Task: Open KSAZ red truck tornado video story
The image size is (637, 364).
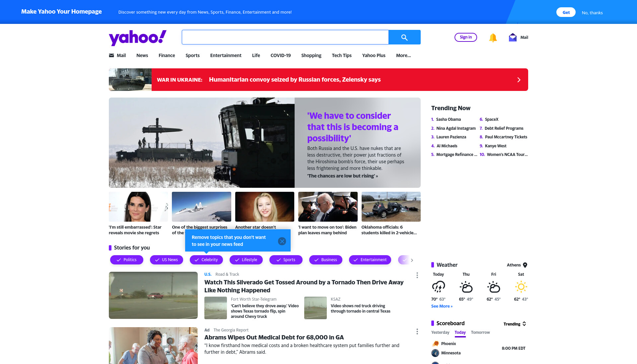Action: pos(360,309)
